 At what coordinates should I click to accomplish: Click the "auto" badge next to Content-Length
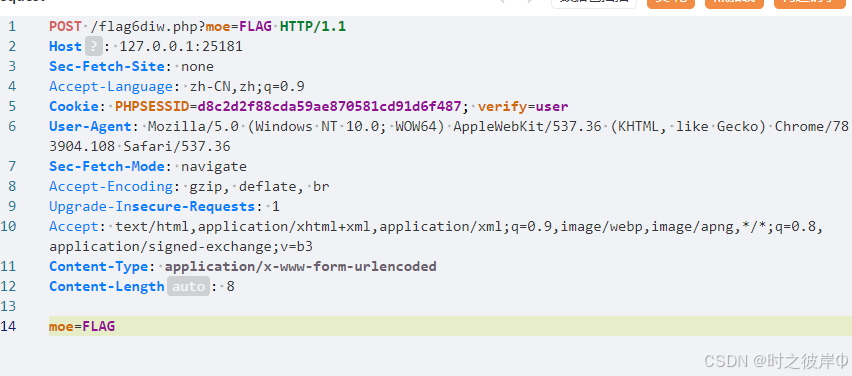coord(189,286)
